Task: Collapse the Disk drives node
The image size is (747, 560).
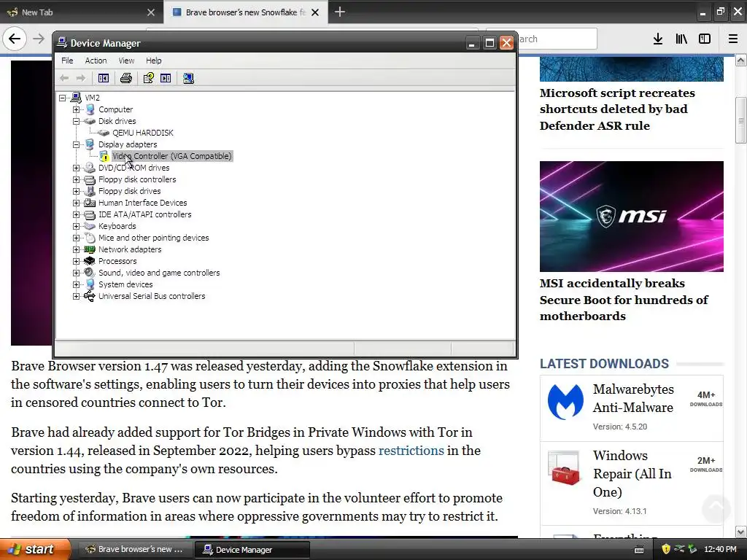Action: pyautogui.click(x=76, y=121)
